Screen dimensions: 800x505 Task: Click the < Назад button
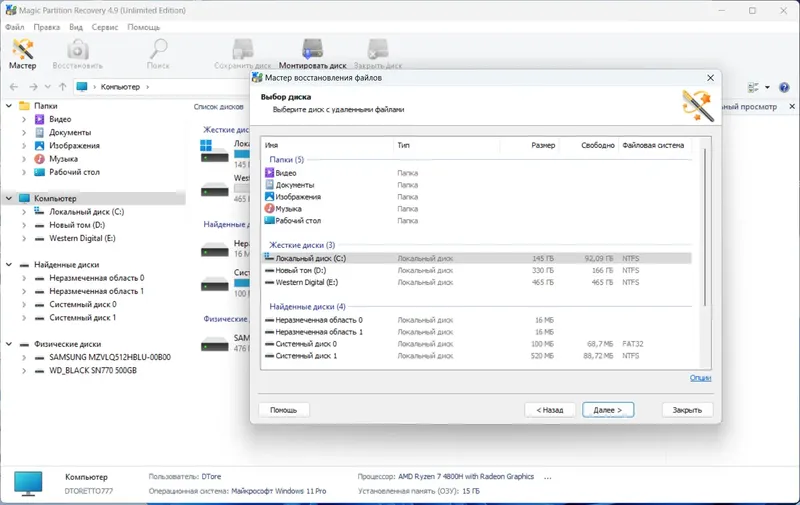[550, 410]
